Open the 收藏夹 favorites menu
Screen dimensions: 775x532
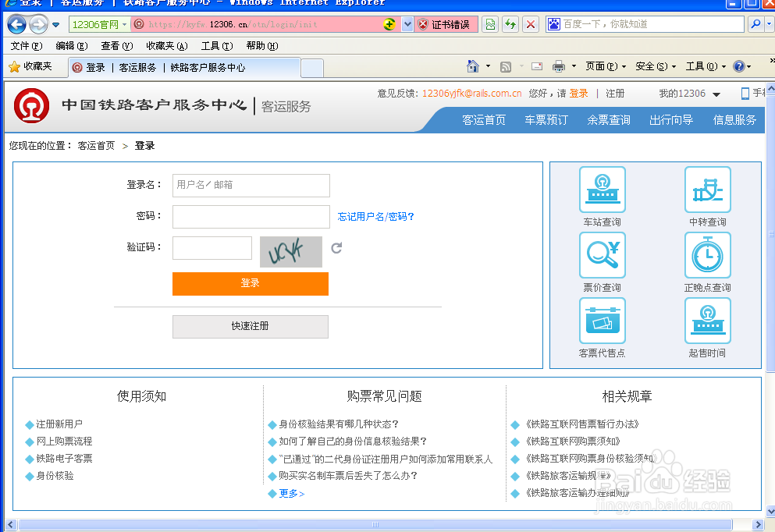[x=36, y=66]
